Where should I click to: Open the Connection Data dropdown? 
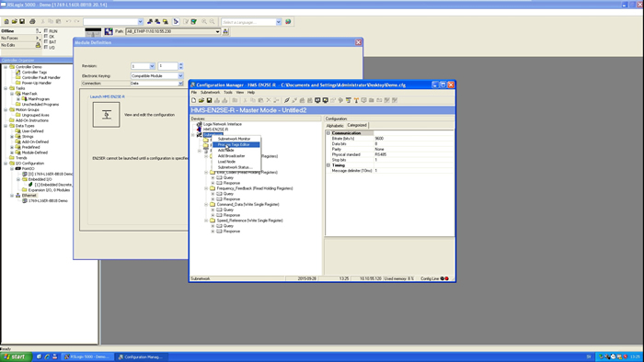coord(180,84)
